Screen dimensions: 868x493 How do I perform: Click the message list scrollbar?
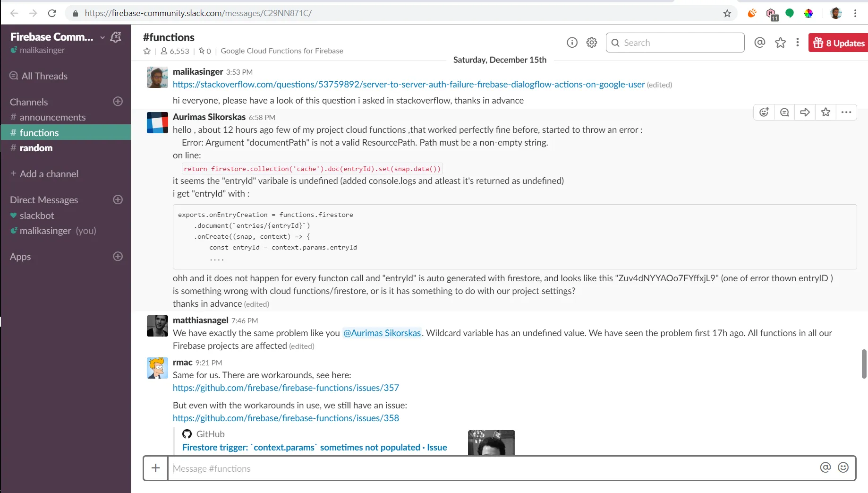[x=864, y=364]
